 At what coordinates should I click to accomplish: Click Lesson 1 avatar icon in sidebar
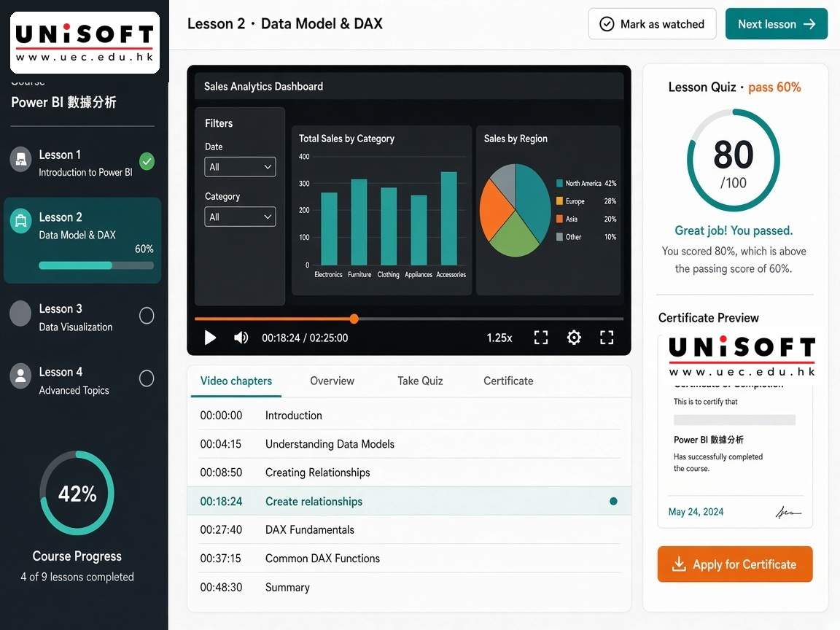point(21,160)
